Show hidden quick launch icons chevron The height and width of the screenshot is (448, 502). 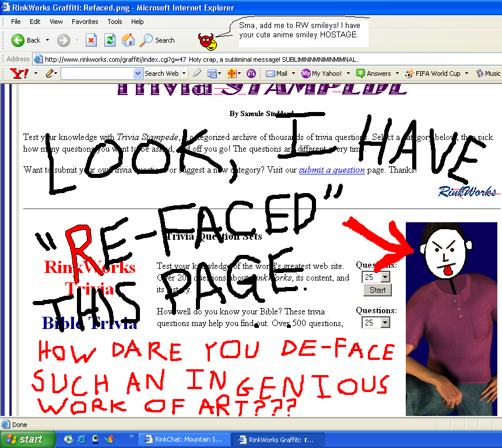(131, 436)
